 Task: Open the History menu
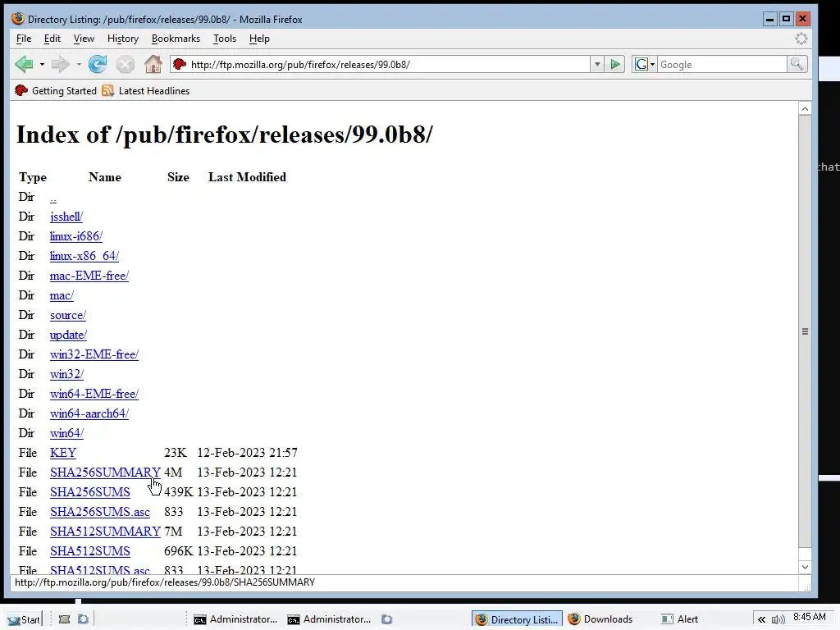pyautogui.click(x=123, y=39)
